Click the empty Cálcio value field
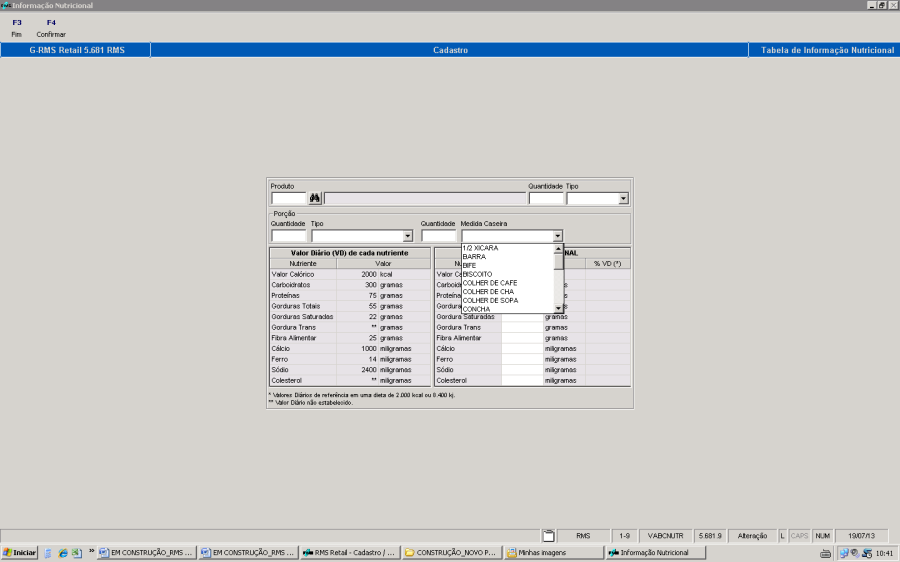 (x=522, y=348)
